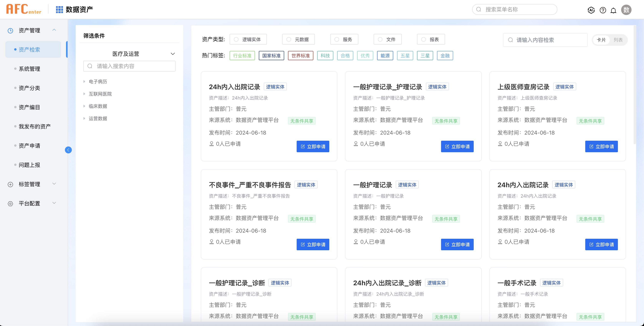Open the 一般护理记录_诊断 card title

[x=237, y=283]
